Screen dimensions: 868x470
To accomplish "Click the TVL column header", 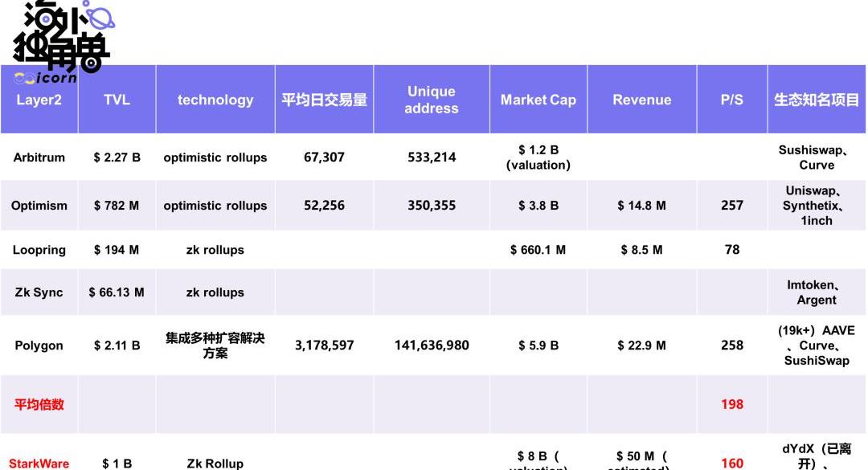I will (x=117, y=100).
